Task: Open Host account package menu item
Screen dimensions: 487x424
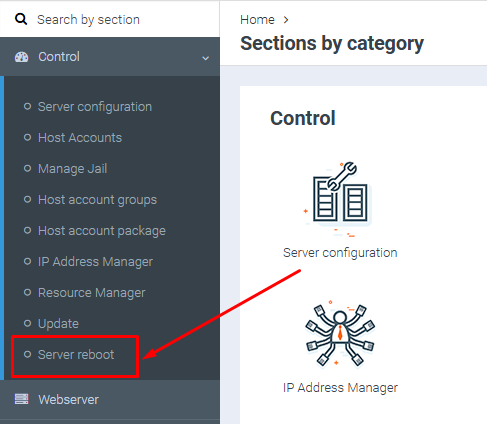Action: click(102, 231)
